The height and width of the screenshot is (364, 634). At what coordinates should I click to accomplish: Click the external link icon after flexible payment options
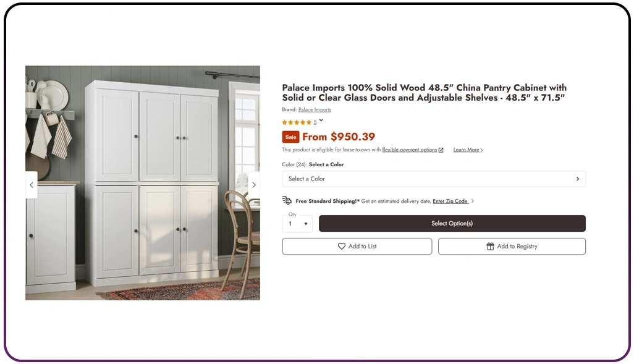coord(441,150)
